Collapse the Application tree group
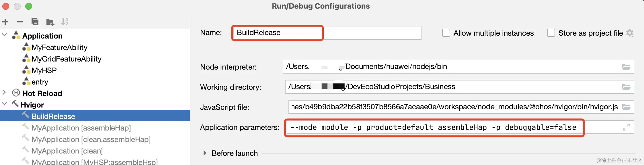 click(x=4, y=35)
